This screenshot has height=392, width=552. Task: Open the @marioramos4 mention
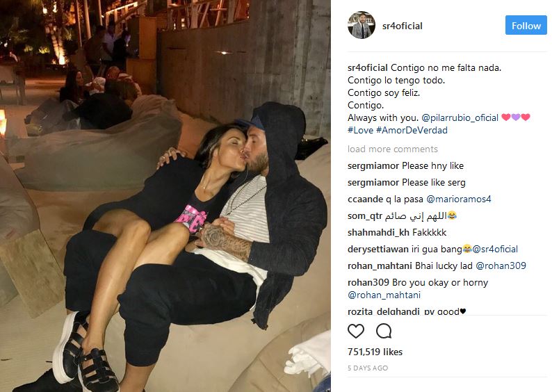pos(458,199)
